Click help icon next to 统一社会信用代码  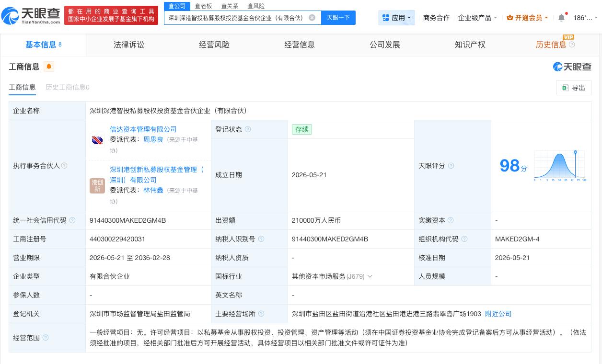tap(72, 220)
